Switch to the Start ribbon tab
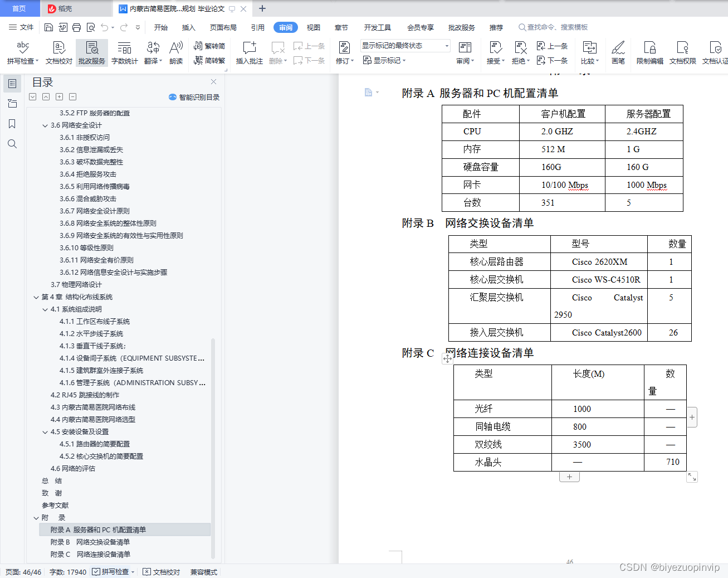Screen dimensions: 728x578 click(x=161, y=27)
